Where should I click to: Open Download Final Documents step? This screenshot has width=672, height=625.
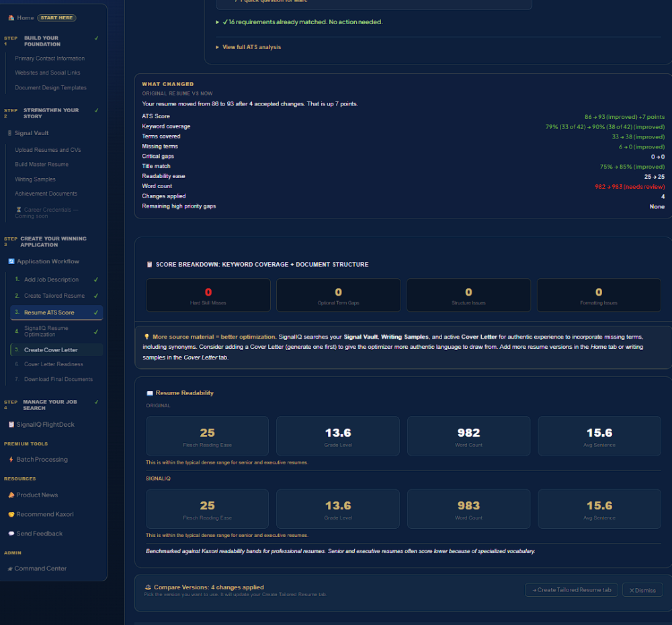pos(58,380)
